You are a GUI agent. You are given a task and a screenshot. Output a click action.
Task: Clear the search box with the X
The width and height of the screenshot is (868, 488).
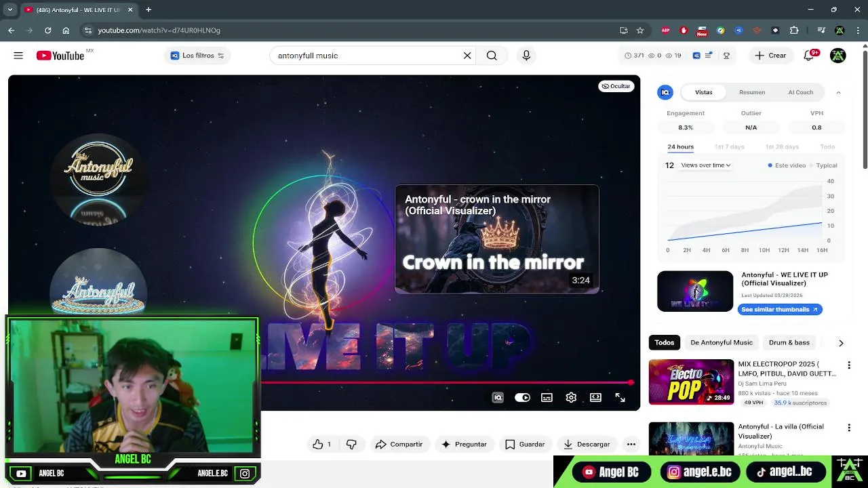(x=467, y=56)
